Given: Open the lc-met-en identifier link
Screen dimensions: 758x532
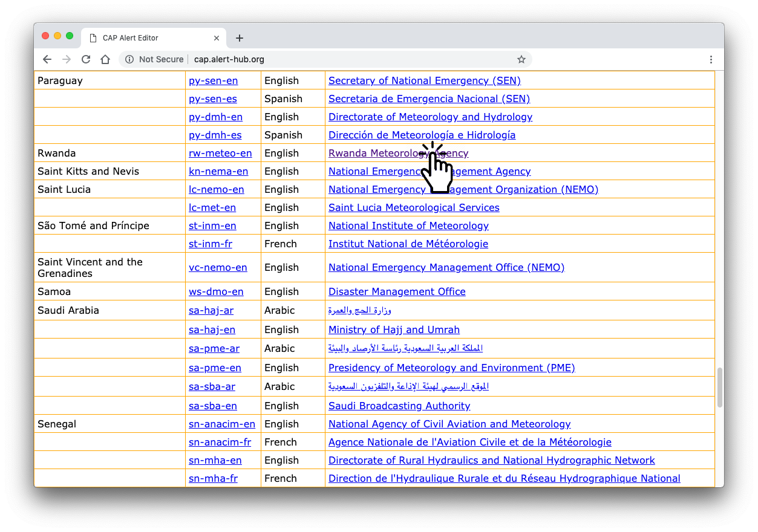Looking at the screenshot, I should pyautogui.click(x=212, y=207).
